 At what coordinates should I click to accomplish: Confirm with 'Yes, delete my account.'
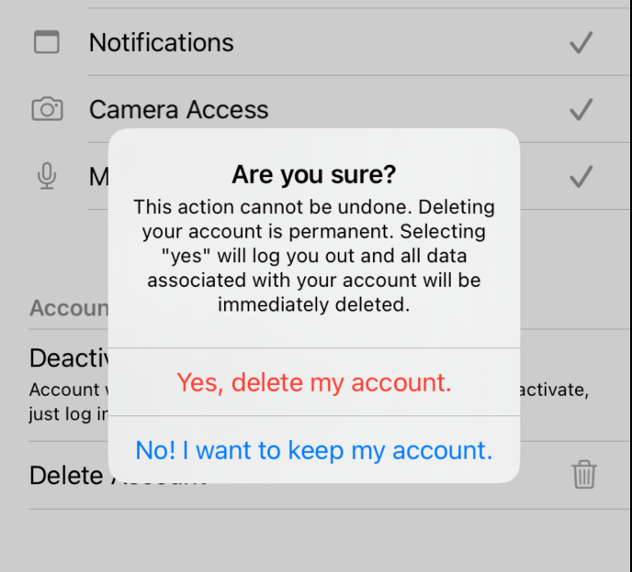pos(314,382)
